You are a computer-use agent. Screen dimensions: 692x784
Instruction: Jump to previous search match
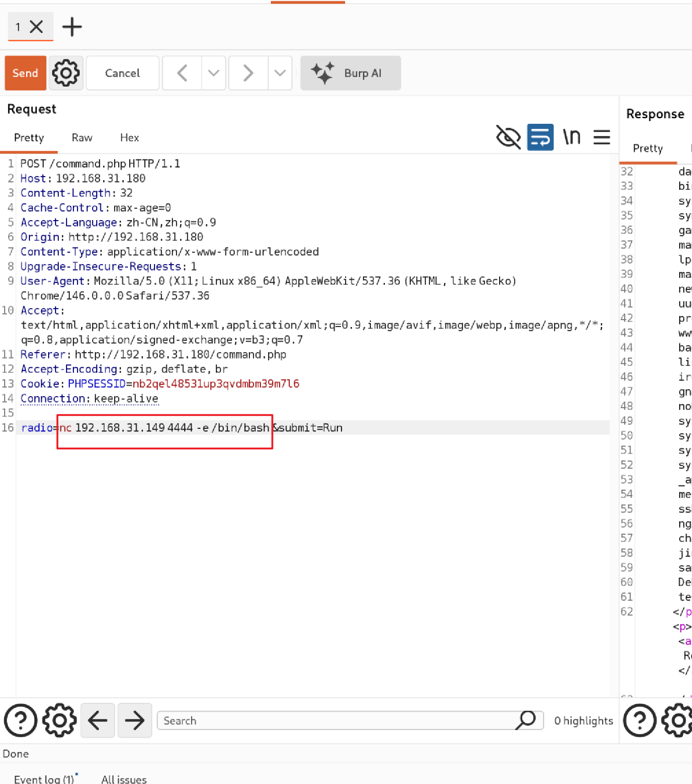coord(98,720)
